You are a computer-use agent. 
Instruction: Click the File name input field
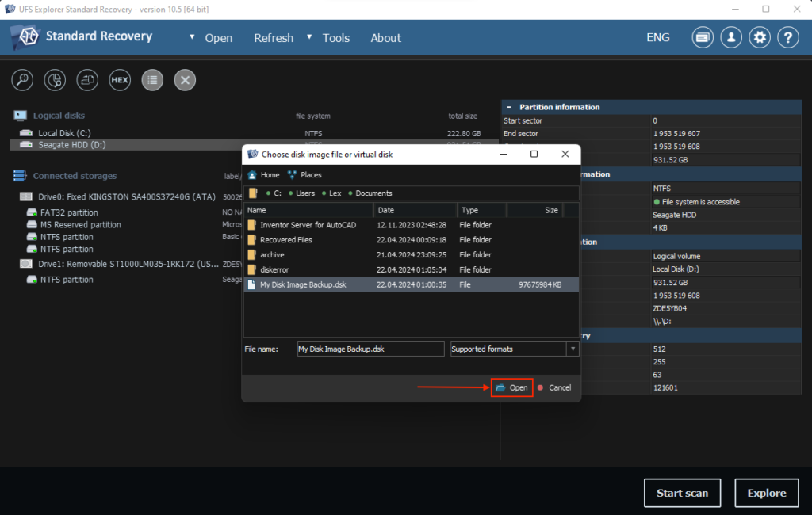[370, 349]
